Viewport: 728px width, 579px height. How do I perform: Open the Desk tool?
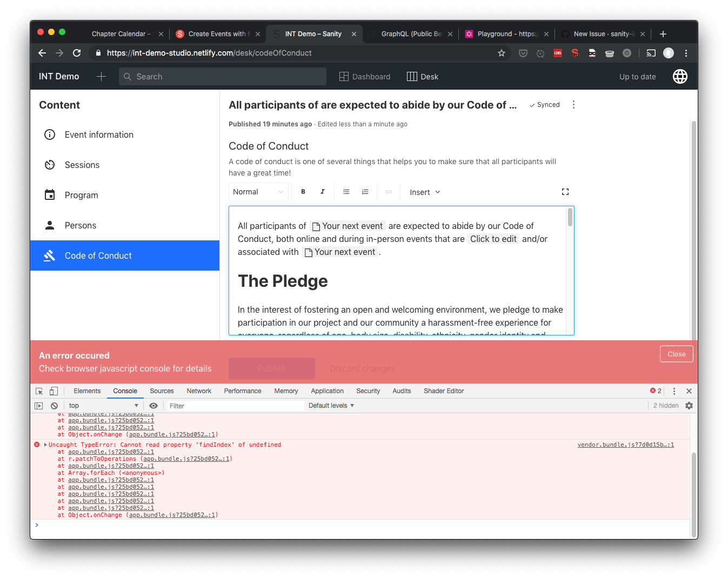click(x=423, y=77)
